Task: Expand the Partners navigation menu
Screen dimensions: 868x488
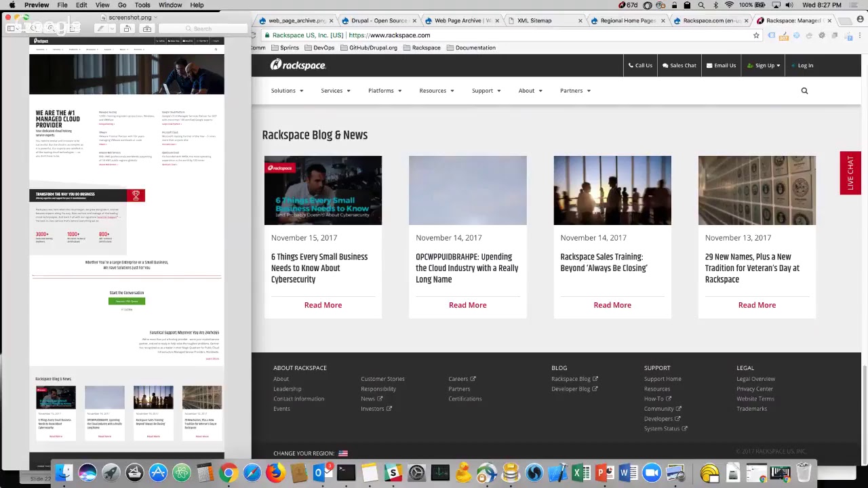Action: tap(575, 91)
